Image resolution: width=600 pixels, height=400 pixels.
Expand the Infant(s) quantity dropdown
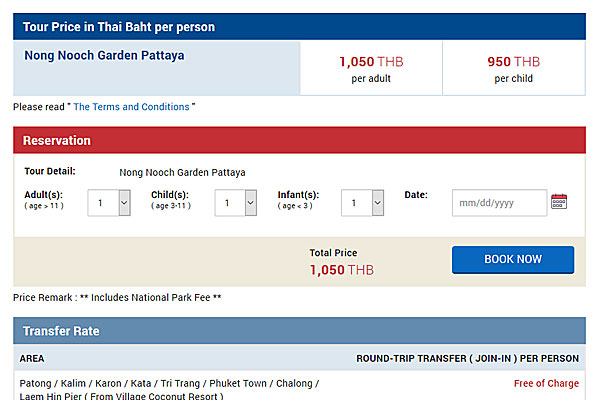click(362, 203)
